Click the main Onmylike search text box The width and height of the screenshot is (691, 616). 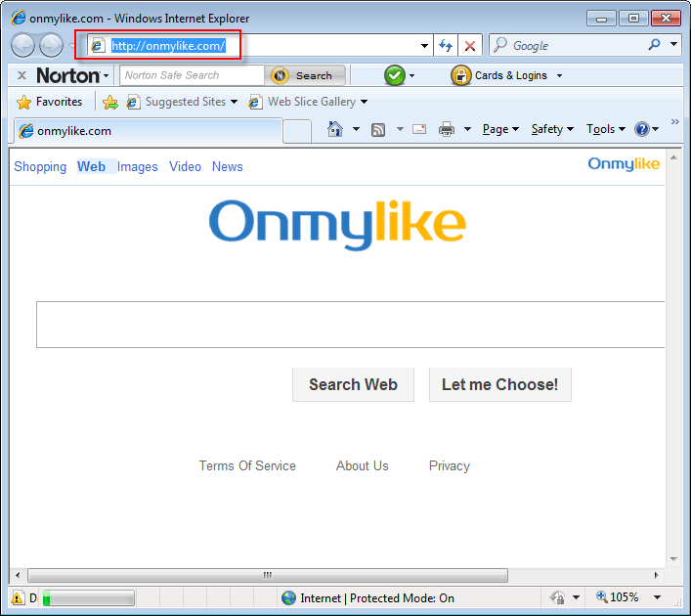click(350, 325)
